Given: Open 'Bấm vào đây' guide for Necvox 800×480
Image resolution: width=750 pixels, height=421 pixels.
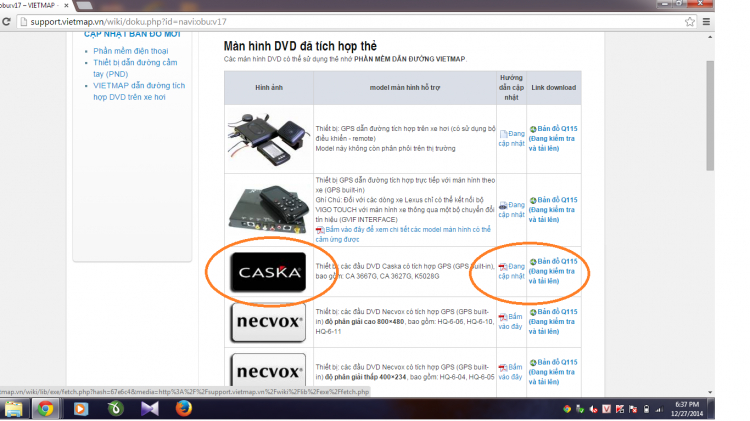Looking at the screenshot, I should (x=510, y=321).
